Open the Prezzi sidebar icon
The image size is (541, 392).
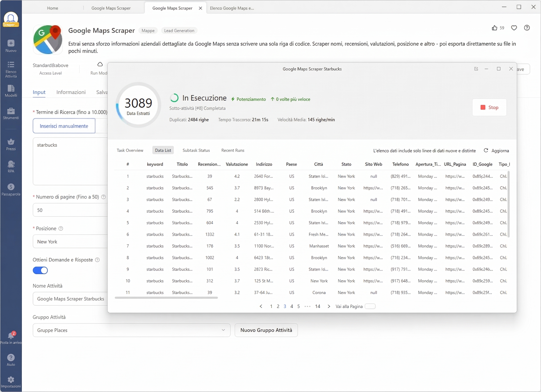[11, 145]
